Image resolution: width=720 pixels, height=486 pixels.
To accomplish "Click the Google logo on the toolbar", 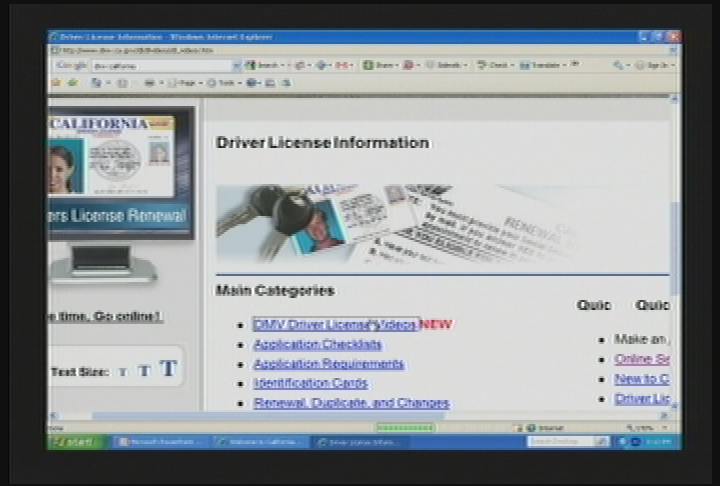I will click(x=71, y=66).
